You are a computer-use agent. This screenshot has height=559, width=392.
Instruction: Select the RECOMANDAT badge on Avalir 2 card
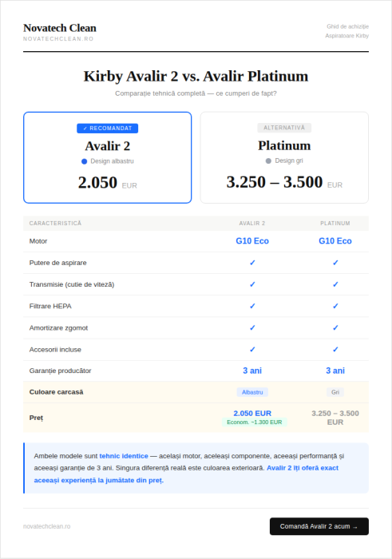[107, 129]
